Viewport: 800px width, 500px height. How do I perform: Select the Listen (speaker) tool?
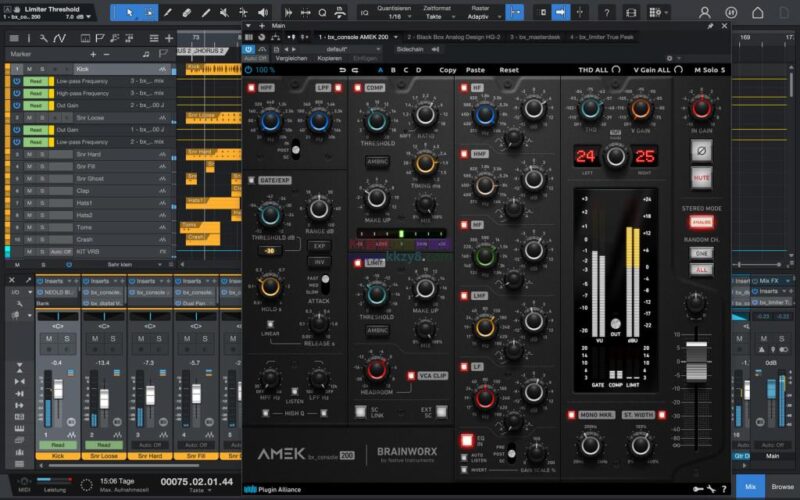coord(263,13)
